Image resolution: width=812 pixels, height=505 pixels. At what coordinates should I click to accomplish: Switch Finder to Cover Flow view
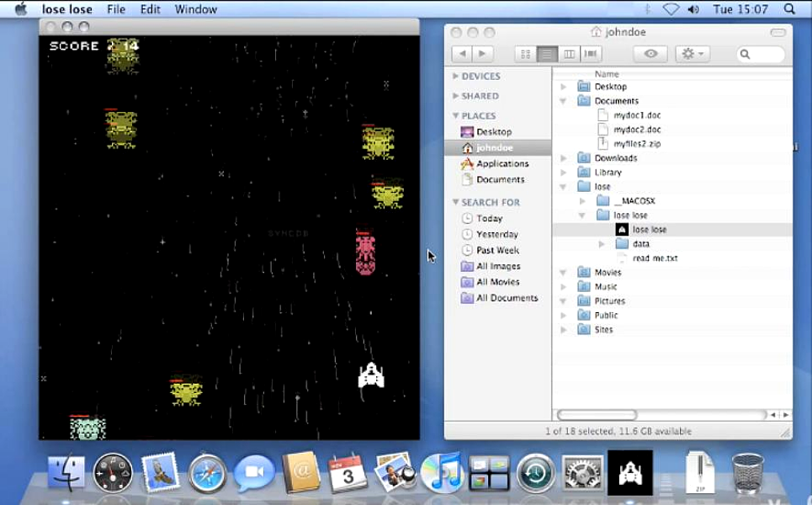[x=591, y=54]
